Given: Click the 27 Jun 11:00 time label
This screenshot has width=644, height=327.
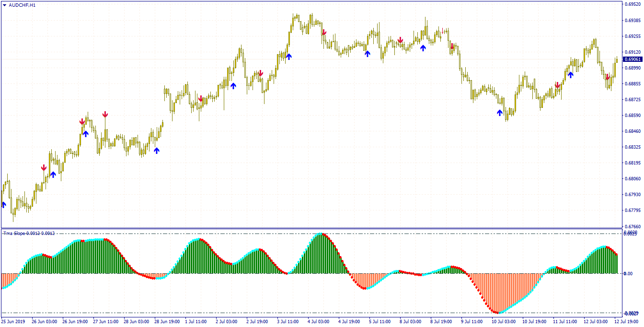Looking at the screenshot, I should click(x=106, y=322).
